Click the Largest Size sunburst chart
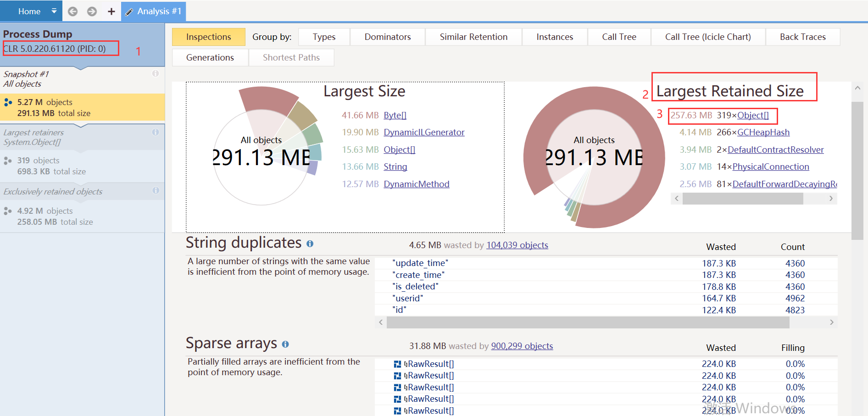Viewport: 868px width, 416px height. click(268, 146)
